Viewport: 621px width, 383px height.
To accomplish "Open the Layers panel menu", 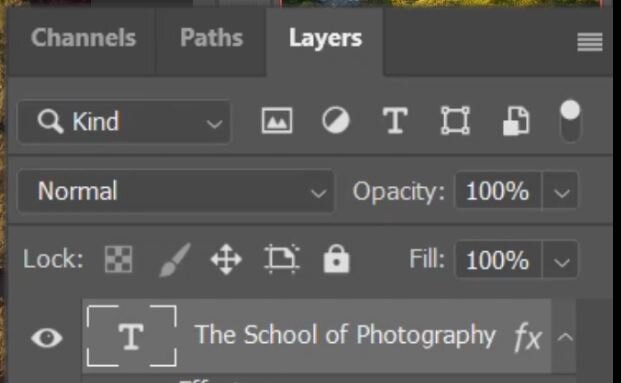I will pos(590,42).
